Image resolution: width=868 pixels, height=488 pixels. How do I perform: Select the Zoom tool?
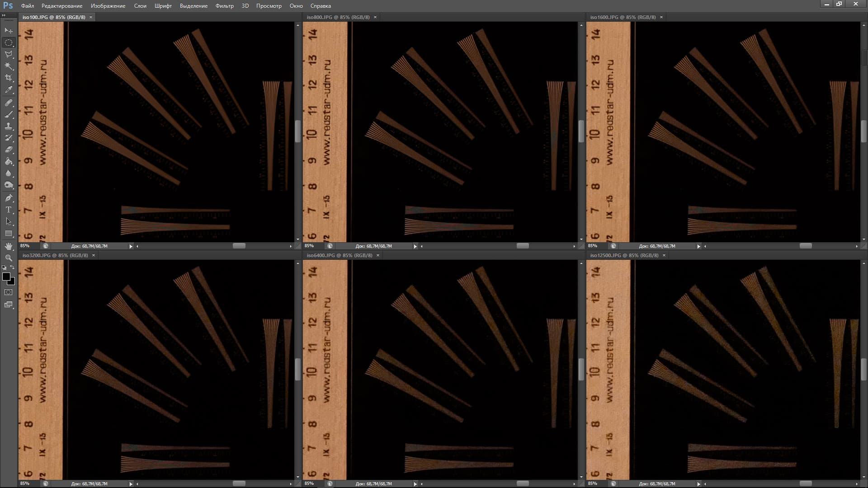(x=9, y=258)
